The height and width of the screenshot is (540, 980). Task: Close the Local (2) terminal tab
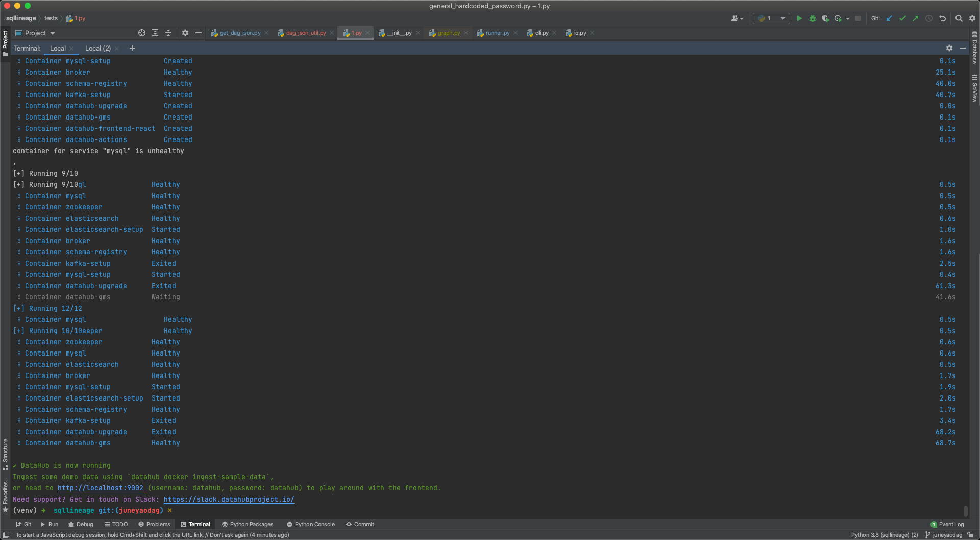117,49
